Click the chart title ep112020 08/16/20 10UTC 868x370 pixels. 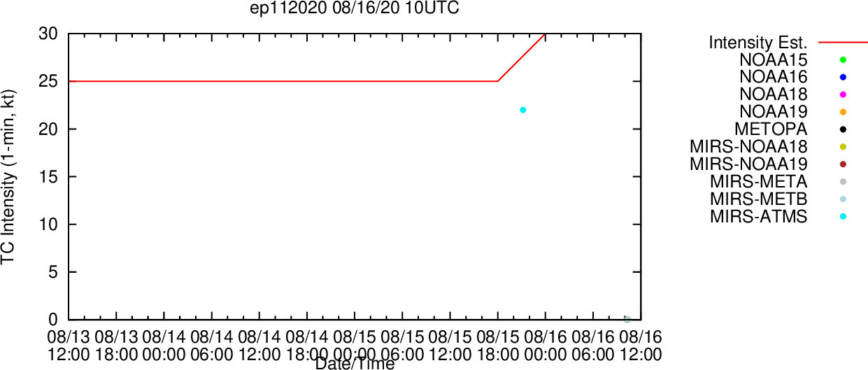[x=355, y=8]
